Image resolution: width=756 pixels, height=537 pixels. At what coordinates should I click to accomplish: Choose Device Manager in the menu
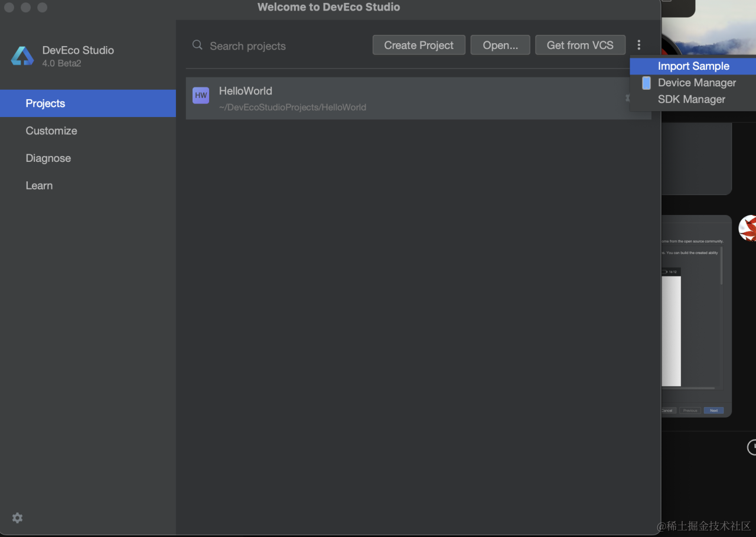point(693,83)
